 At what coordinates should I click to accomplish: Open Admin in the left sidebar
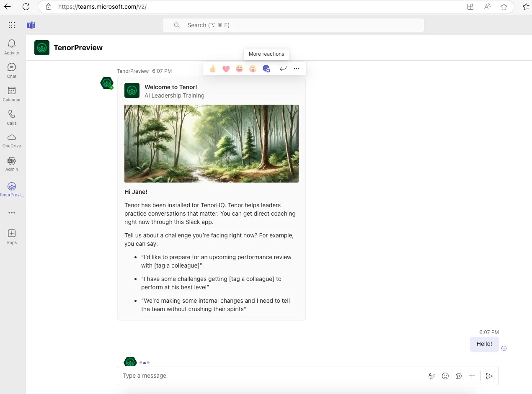coord(12,164)
